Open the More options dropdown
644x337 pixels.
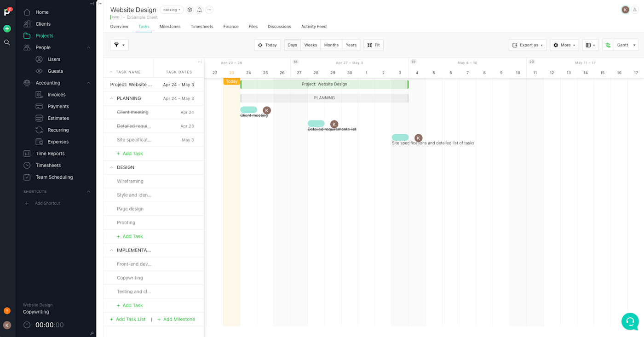564,45
